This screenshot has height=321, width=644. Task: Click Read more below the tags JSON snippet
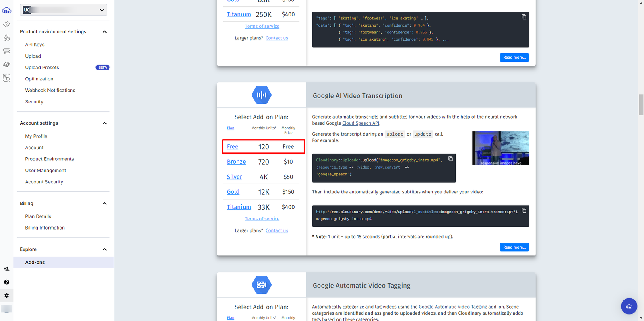(514, 58)
